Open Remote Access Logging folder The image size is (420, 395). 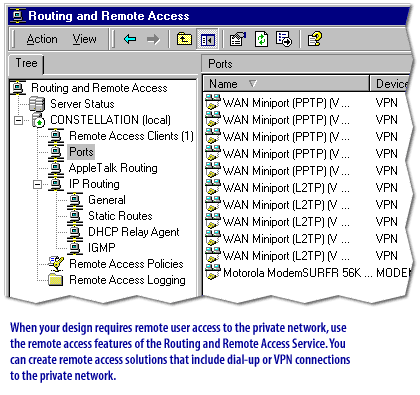click(x=127, y=280)
